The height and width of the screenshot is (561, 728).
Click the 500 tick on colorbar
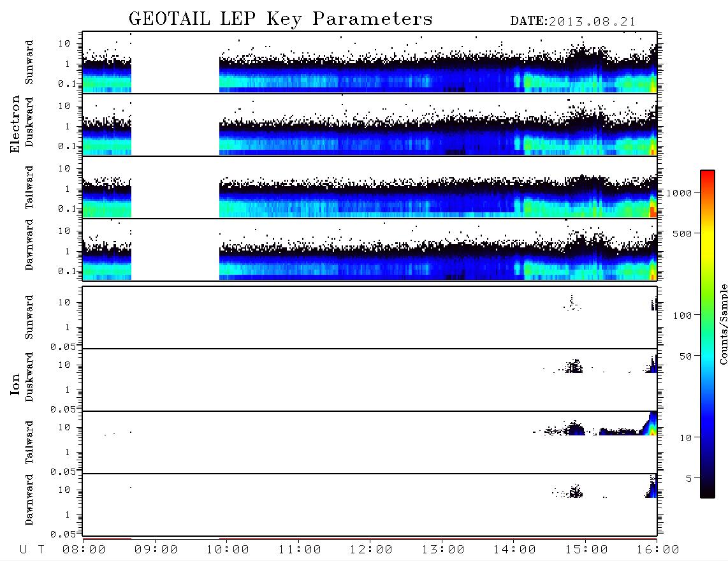tap(683, 233)
